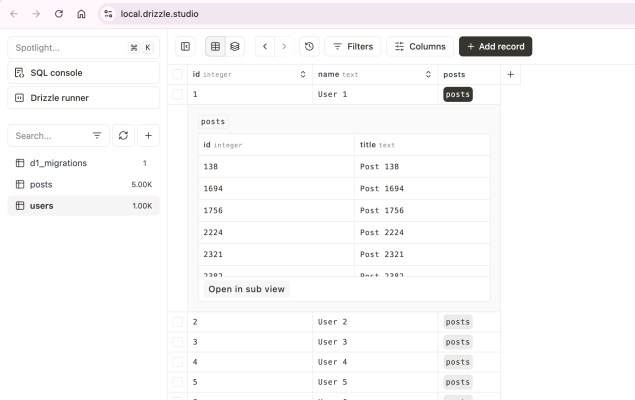The image size is (635, 400).
Task: Check the row for User 5
Action: click(x=177, y=382)
